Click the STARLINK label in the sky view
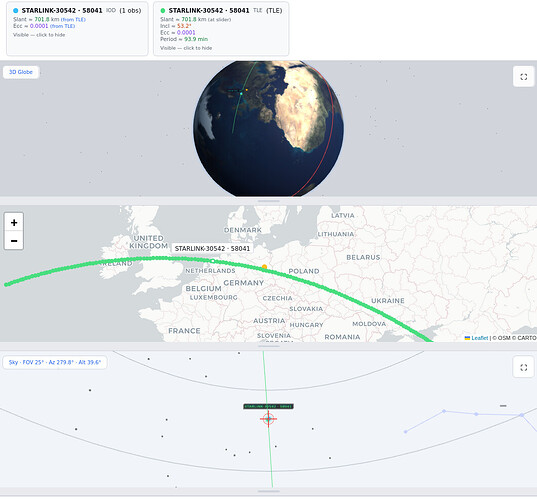 [x=268, y=407]
